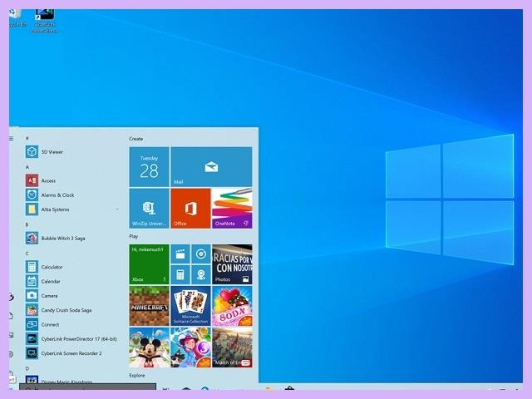
Task: Select the CyberLink PowerDirector desktop shortcut
Action: (x=44, y=21)
